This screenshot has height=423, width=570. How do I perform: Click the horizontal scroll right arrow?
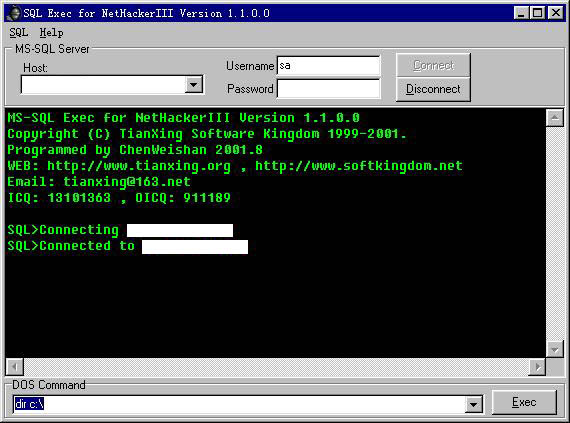[x=537, y=367]
